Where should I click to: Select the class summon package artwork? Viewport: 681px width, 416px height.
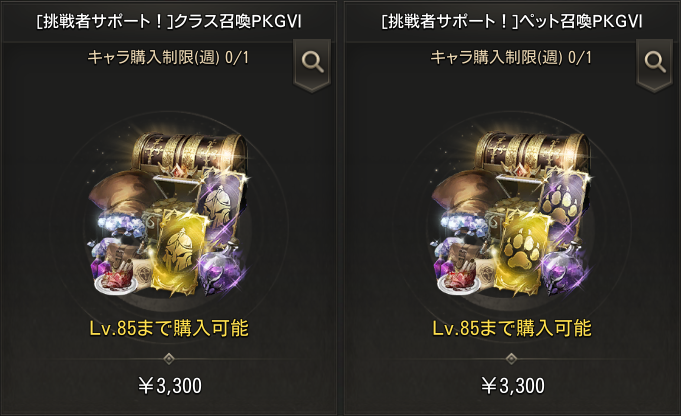[169, 216]
